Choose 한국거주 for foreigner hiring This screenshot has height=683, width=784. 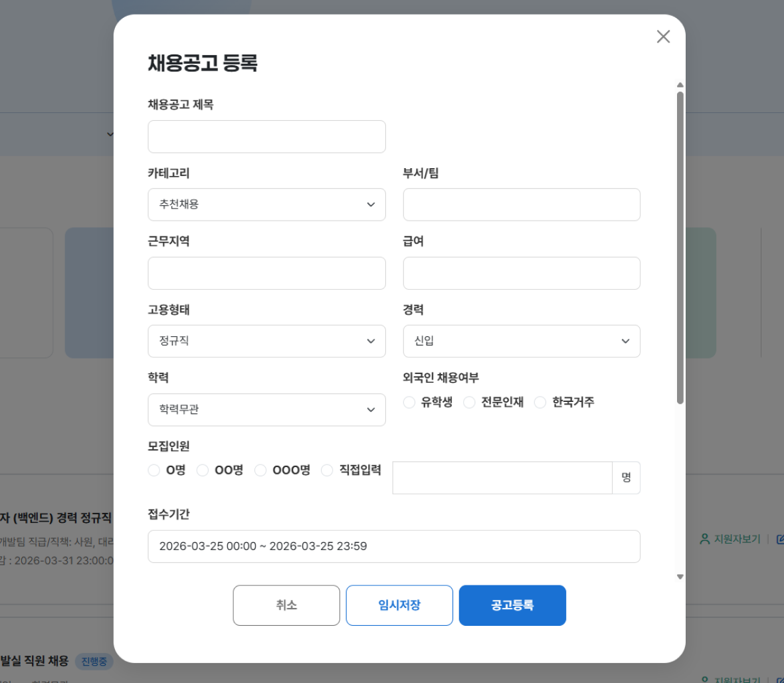(x=540, y=402)
